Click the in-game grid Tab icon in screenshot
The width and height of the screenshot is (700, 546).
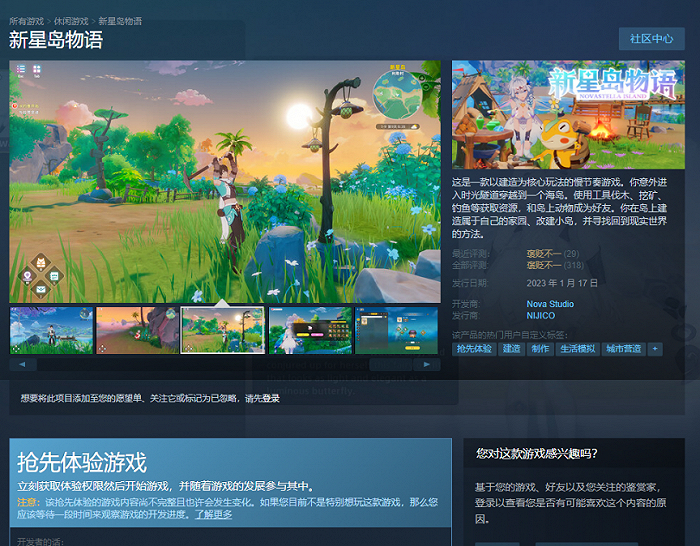click(x=37, y=69)
